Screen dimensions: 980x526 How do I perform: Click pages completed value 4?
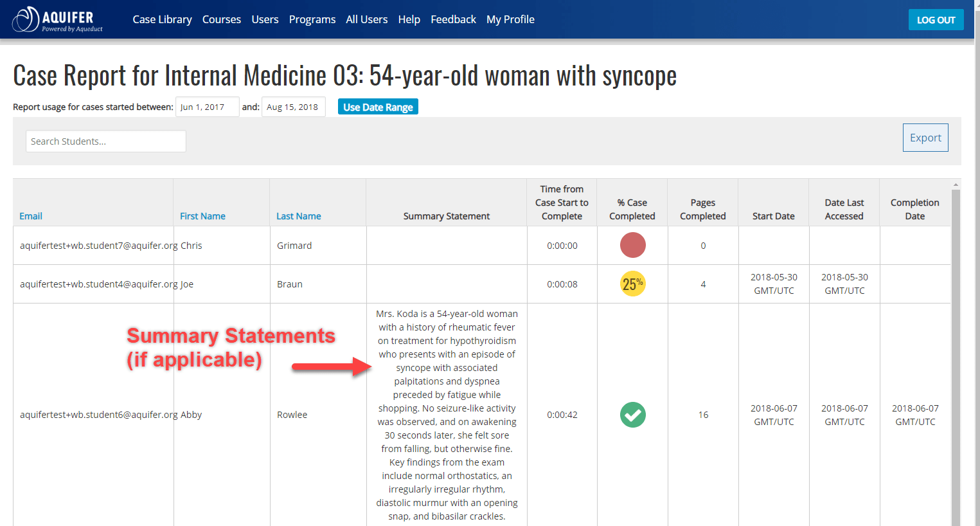(x=703, y=284)
